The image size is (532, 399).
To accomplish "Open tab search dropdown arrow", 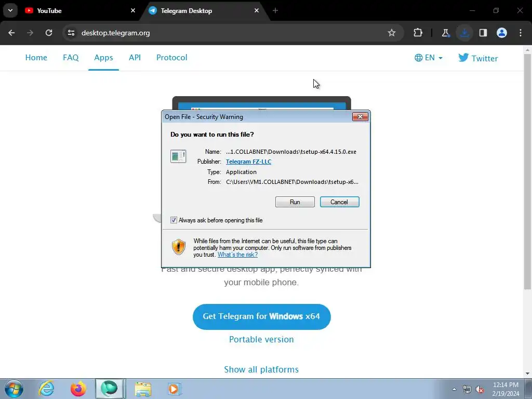I will click(10, 10).
